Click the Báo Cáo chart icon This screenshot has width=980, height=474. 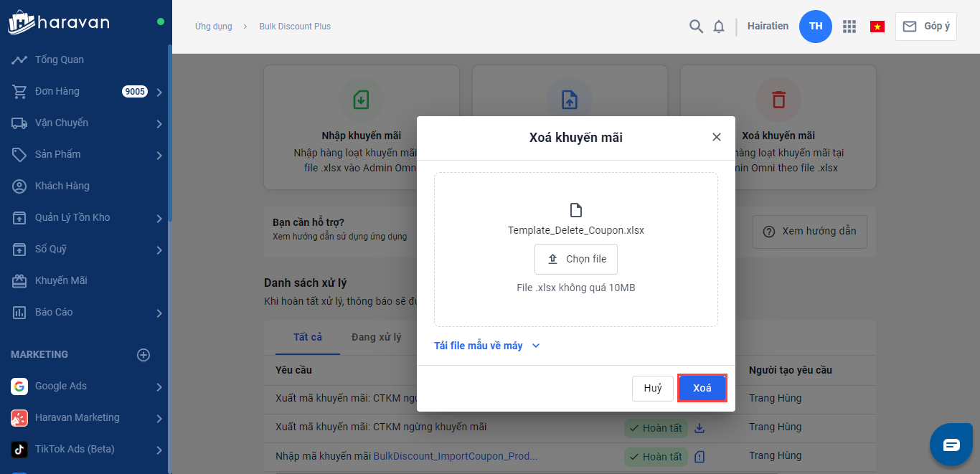(x=19, y=312)
